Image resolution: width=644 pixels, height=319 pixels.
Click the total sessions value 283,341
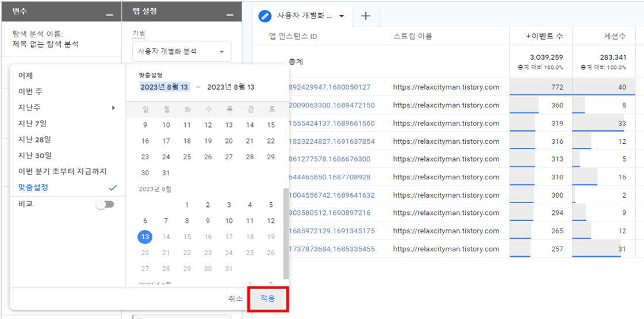[x=612, y=57]
